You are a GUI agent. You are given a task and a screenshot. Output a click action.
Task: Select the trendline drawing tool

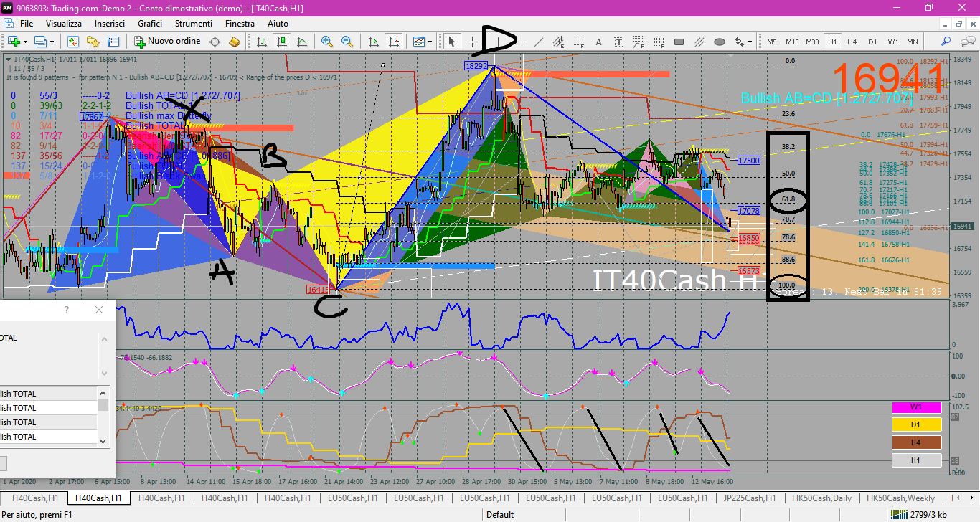(539, 42)
